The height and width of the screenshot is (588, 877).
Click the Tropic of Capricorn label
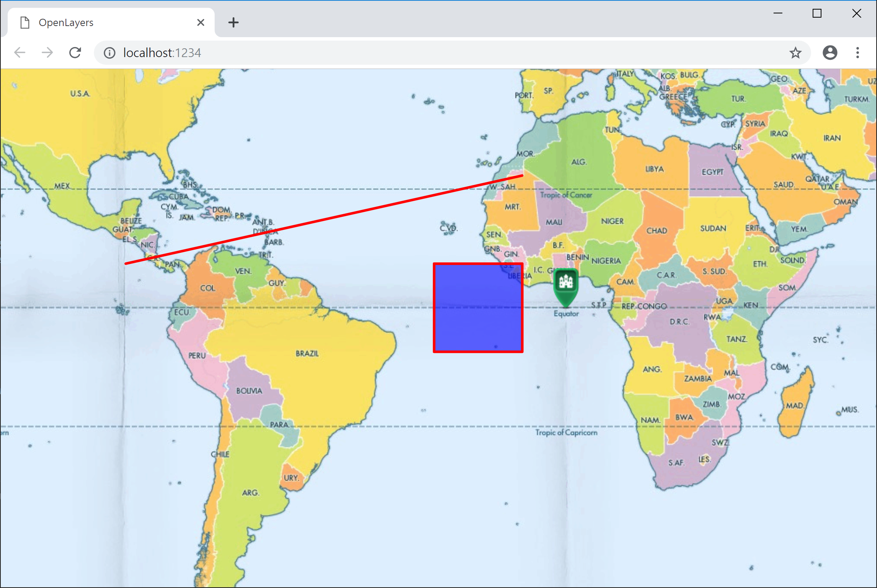566,432
